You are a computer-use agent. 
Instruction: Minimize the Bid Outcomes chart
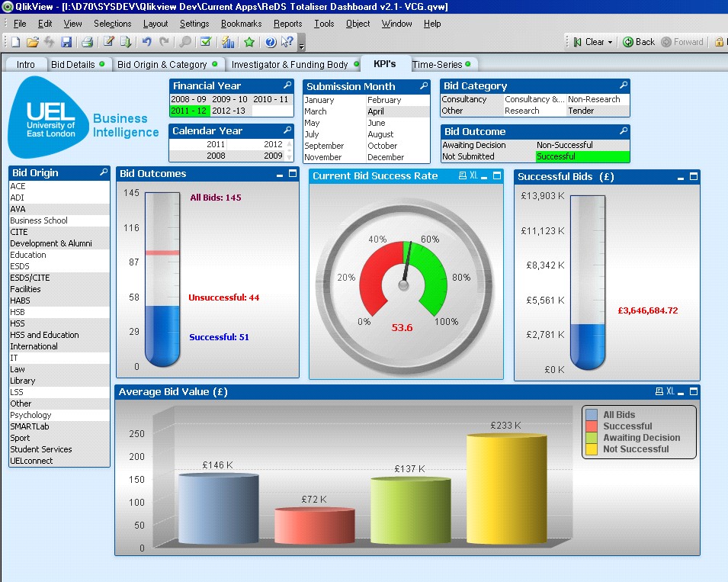(280, 174)
